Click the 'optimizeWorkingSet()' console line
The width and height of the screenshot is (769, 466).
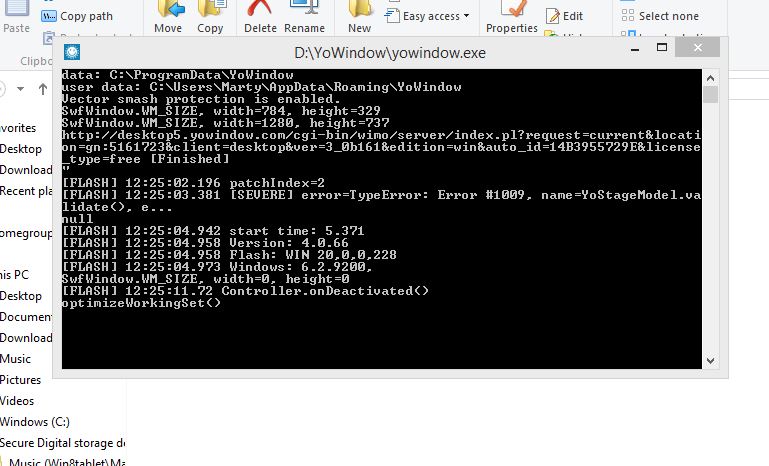141,303
